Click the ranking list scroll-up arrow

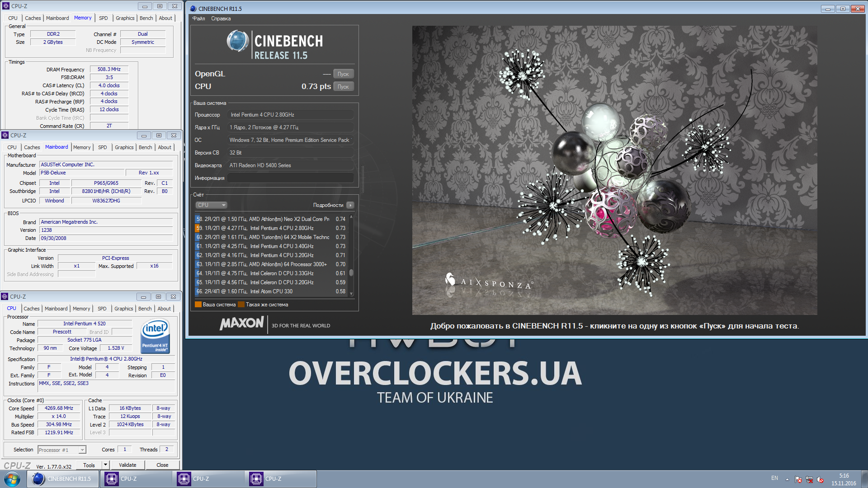coord(351,217)
